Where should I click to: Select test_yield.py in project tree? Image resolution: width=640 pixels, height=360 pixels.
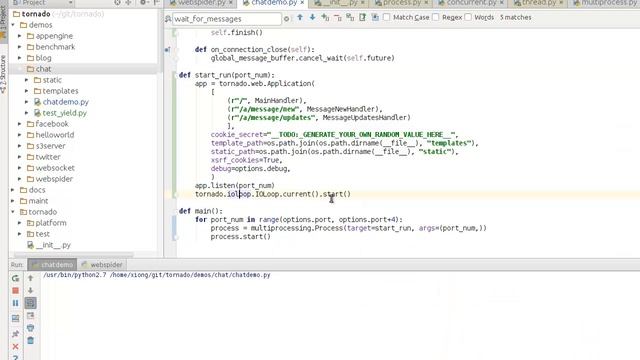pyautogui.click(x=64, y=113)
